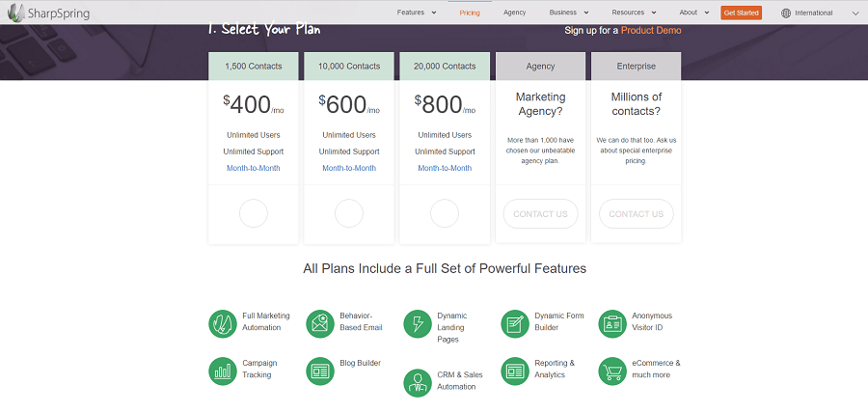Viewport: 868px width, 412px height.
Task: Expand the International language selector
Action: pyautogui.click(x=820, y=13)
